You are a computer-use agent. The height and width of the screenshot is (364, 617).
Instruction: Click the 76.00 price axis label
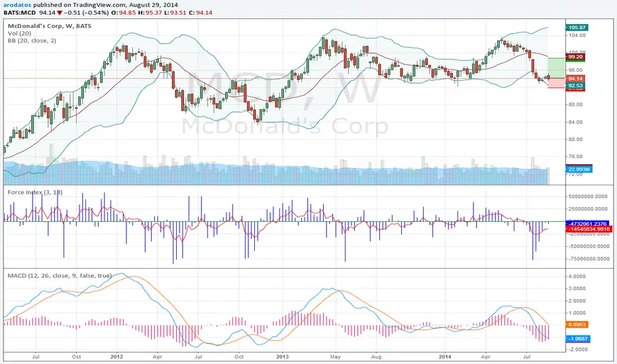click(x=577, y=157)
